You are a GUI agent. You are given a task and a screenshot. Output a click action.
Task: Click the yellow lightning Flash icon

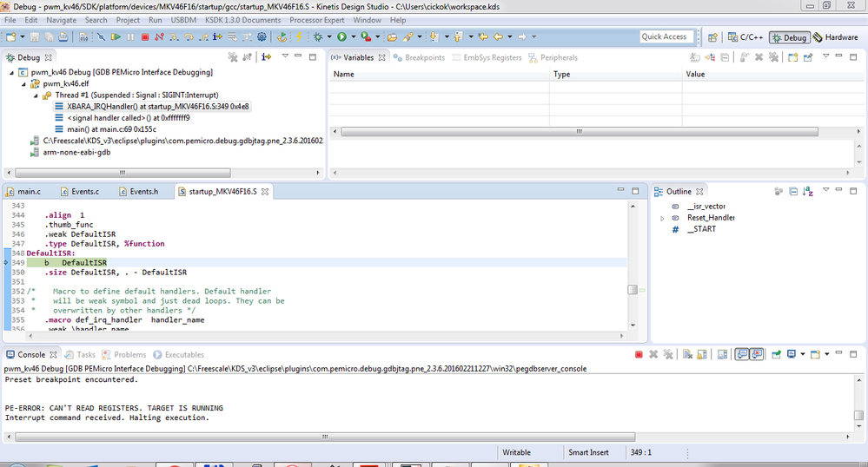(x=299, y=37)
